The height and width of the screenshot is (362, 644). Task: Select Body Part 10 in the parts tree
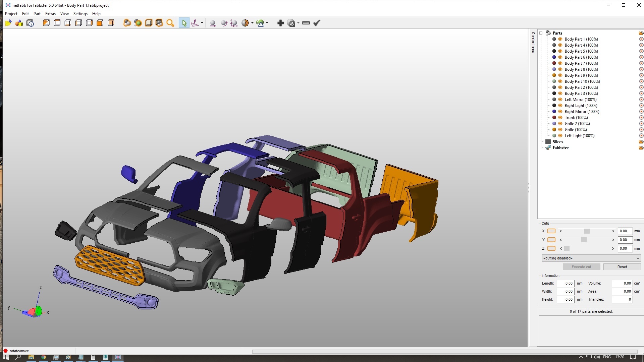[x=582, y=81]
